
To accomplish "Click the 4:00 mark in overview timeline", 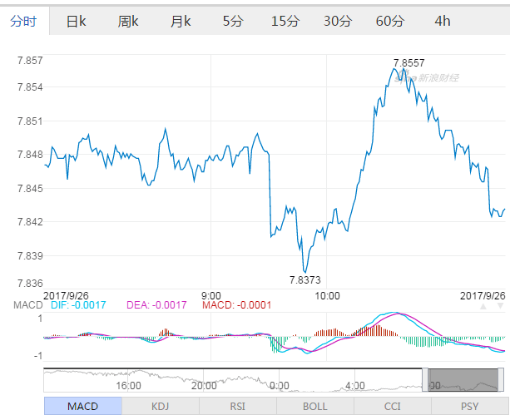I will (355, 386).
